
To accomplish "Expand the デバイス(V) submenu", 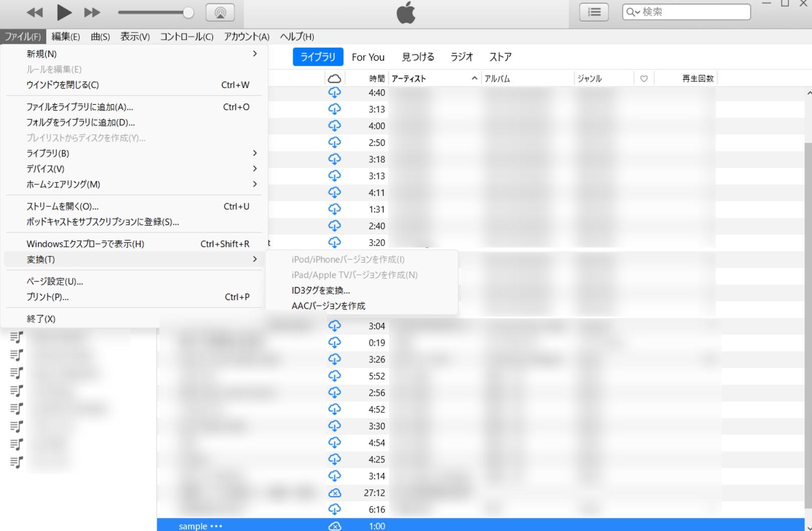I will coord(134,169).
